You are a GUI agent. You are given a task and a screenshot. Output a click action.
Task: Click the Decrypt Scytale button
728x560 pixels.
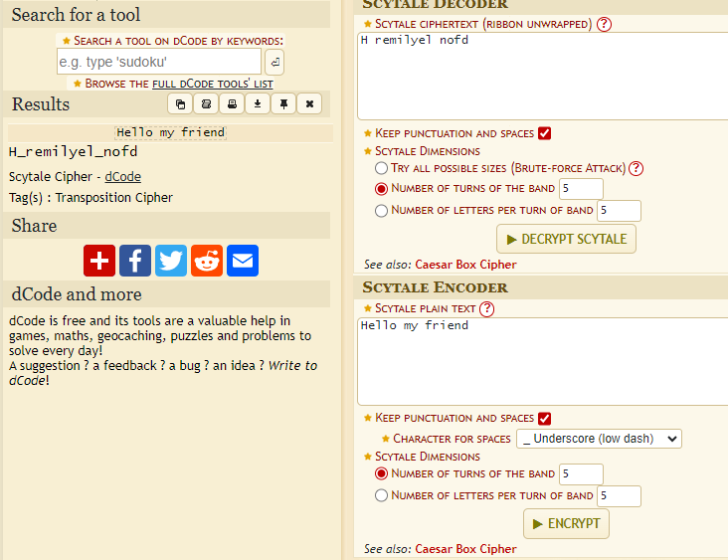pos(566,239)
